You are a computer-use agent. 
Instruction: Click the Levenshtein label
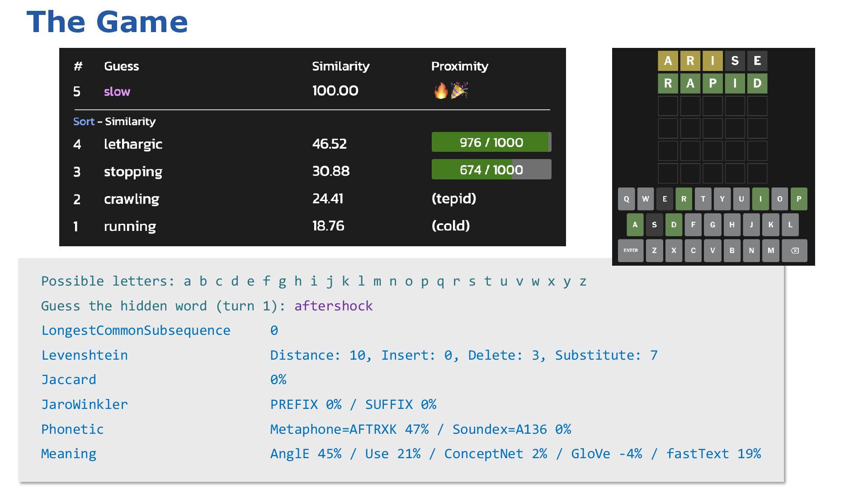click(85, 355)
